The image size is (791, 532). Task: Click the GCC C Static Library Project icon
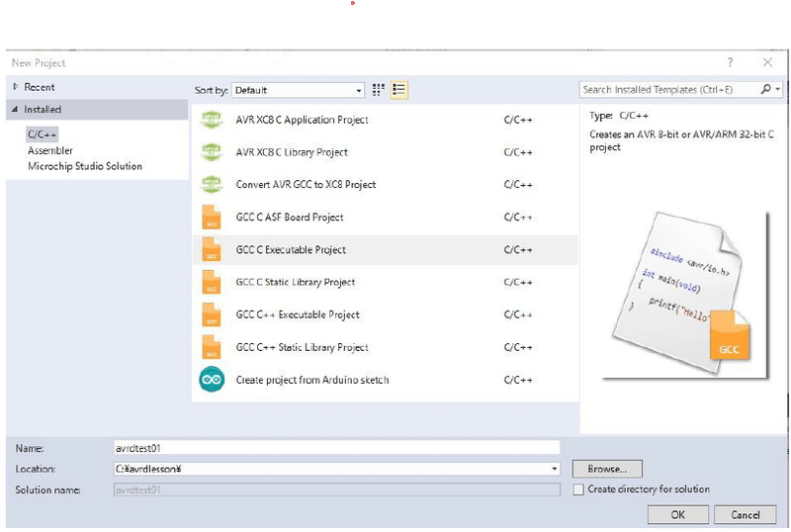(212, 282)
